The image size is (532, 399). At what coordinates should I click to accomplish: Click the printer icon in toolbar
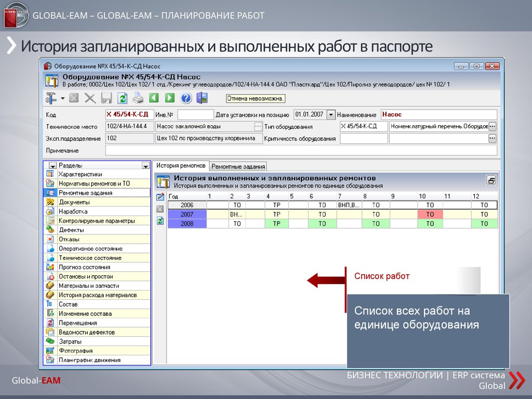pos(138,98)
